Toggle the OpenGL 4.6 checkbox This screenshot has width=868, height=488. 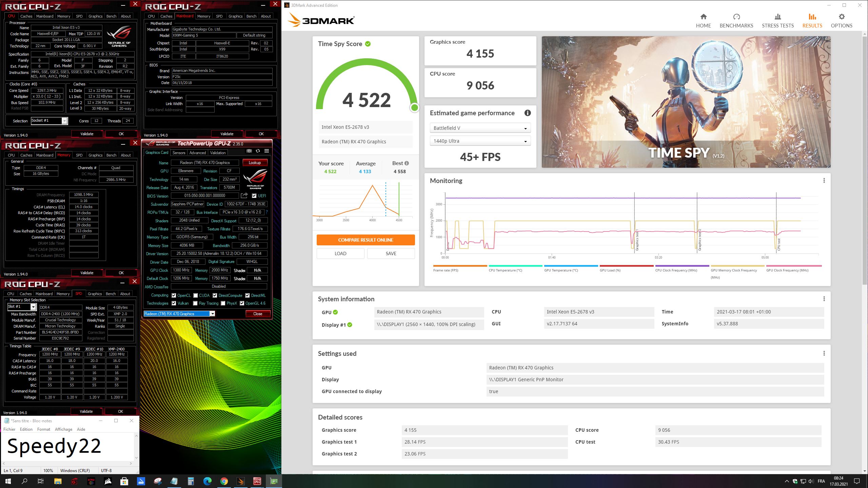[x=242, y=303]
